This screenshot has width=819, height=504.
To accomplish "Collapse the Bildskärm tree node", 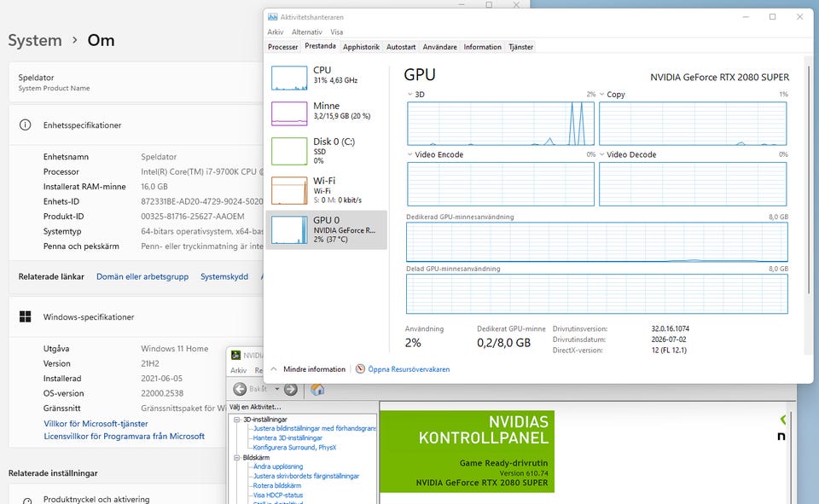I will [x=236, y=457].
